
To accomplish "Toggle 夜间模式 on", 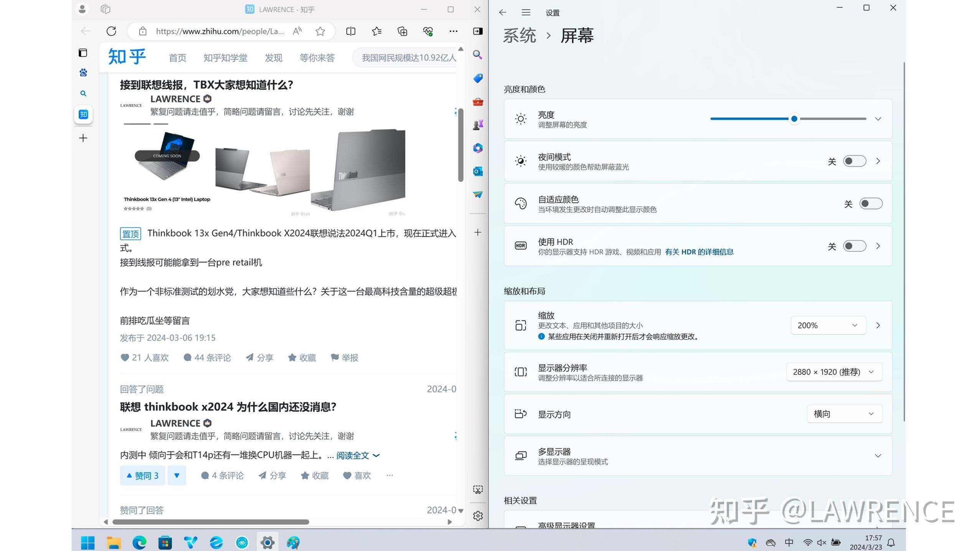I will [855, 161].
